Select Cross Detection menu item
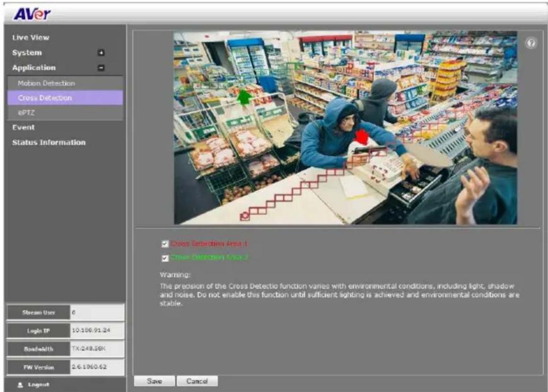Image resolution: width=548 pixels, height=392 pixels. point(65,98)
